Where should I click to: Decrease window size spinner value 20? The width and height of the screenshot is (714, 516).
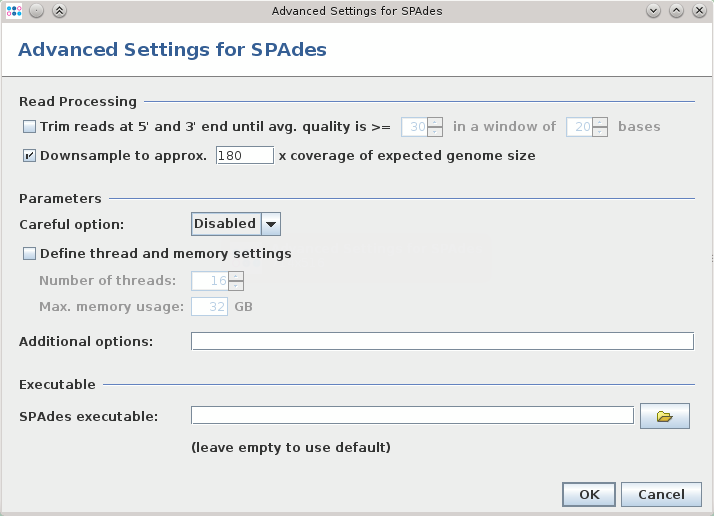pos(600,132)
